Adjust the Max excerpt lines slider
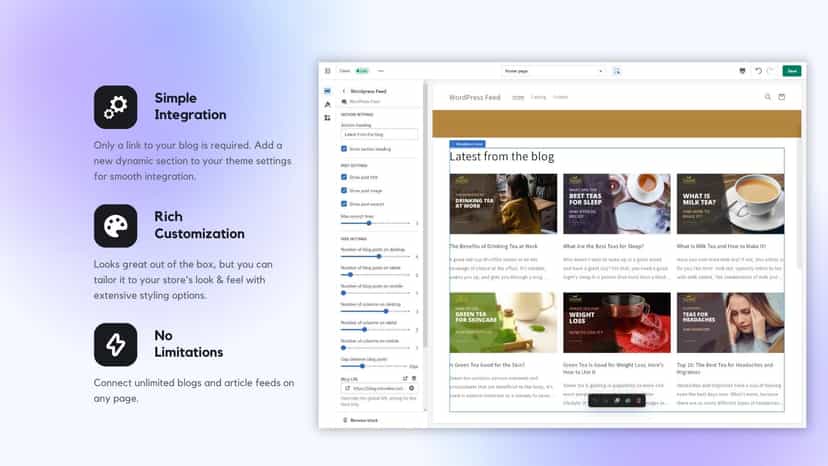Screen dimensions: 828x466 pyautogui.click(x=375, y=223)
